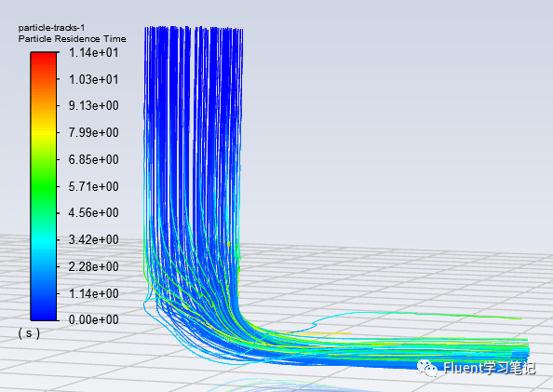Click the particle-tracks-1 title text
Viewport: 553px width, 392px height.
pos(51,28)
